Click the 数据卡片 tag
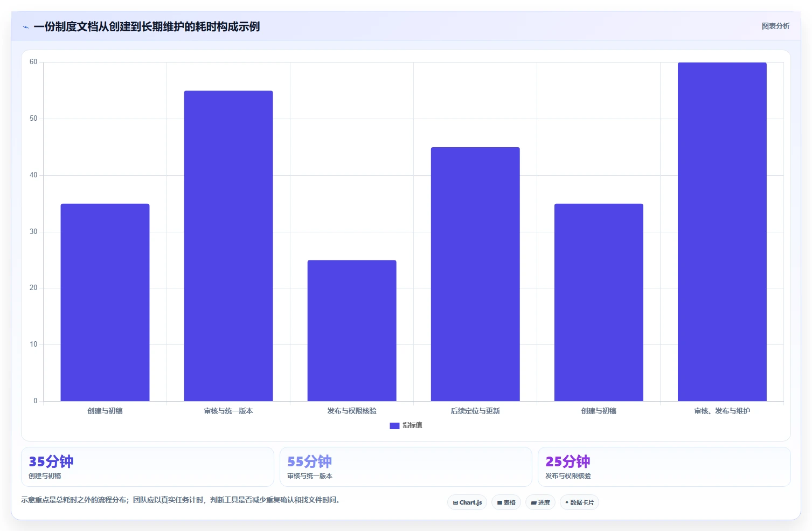812x531 pixels. 579,502
